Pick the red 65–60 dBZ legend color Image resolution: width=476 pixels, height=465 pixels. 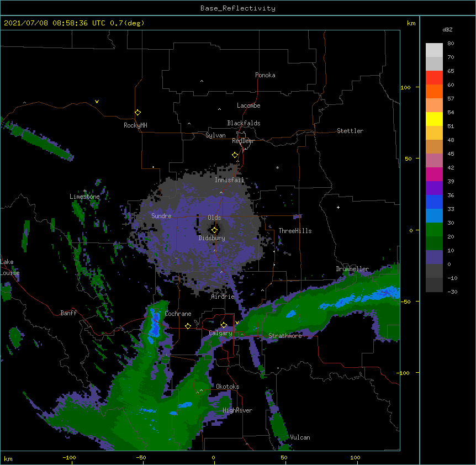click(x=434, y=78)
